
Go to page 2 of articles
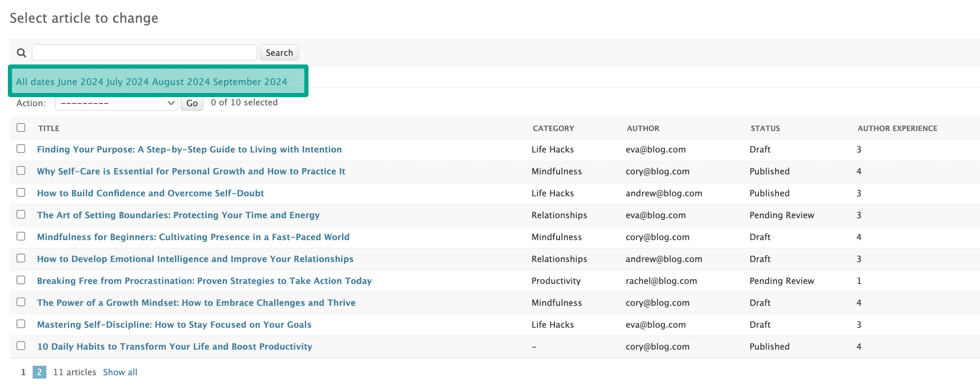(39, 372)
